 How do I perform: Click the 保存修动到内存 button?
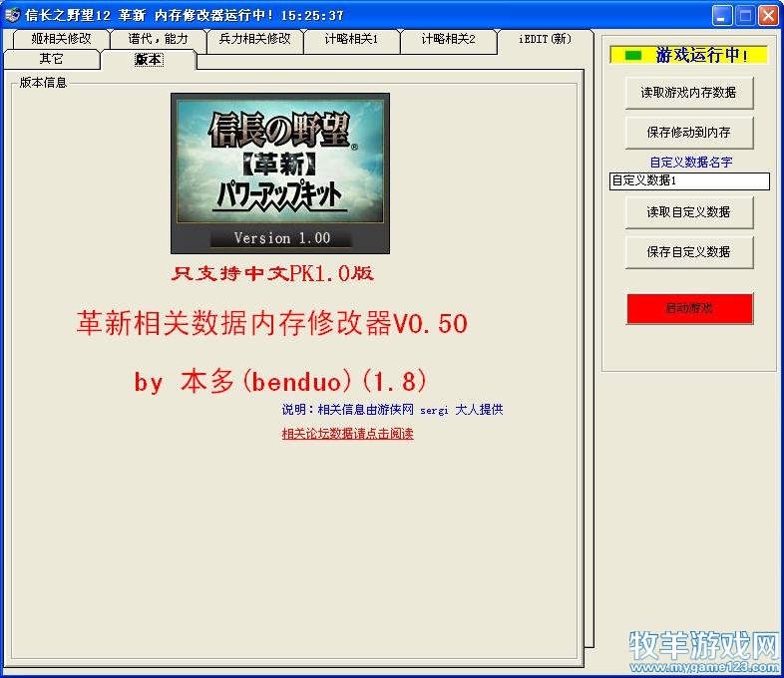(689, 133)
